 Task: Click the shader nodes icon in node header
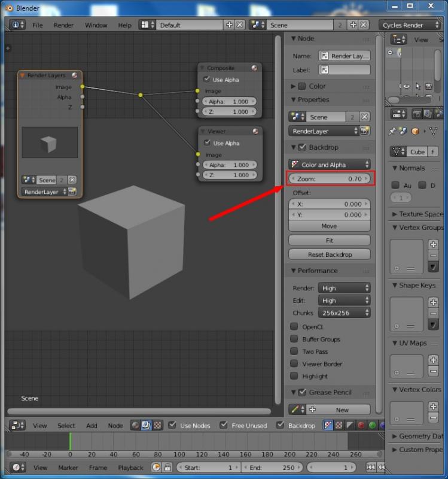(136, 425)
